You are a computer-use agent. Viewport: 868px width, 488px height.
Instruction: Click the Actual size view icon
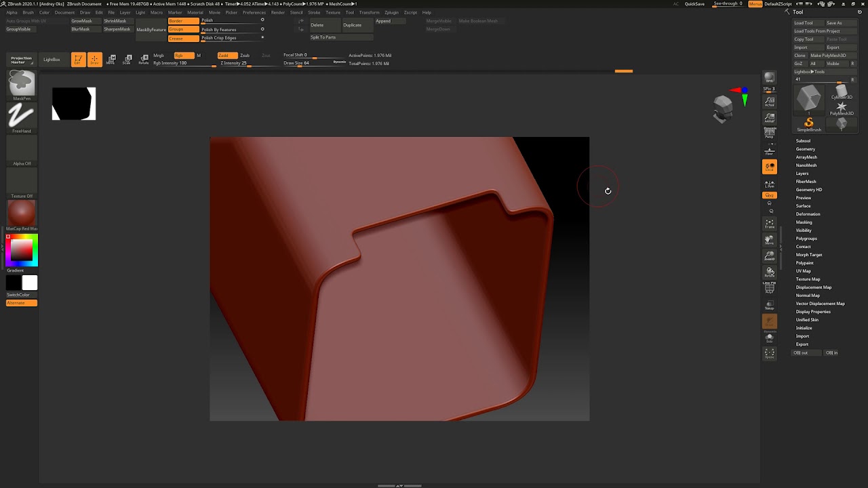[769, 101]
